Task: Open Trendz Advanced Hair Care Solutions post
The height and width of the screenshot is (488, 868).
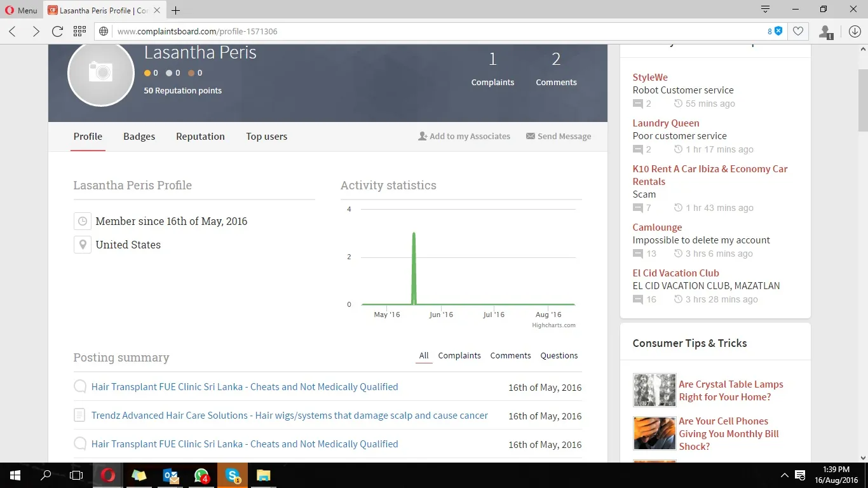Action: tap(290, 416)
